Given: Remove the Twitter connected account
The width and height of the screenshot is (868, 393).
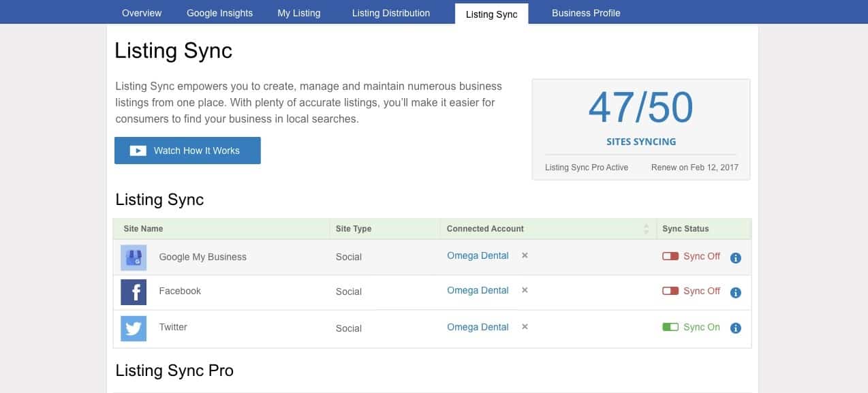Looking at the screenshot, I should tap(525, 327).
